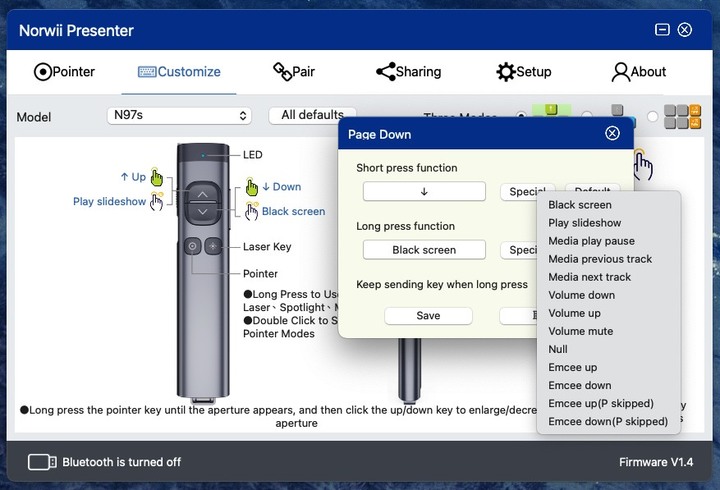720x490 pixels.
Task: Click the gray single-key mode icon
Action: (618, 111)
